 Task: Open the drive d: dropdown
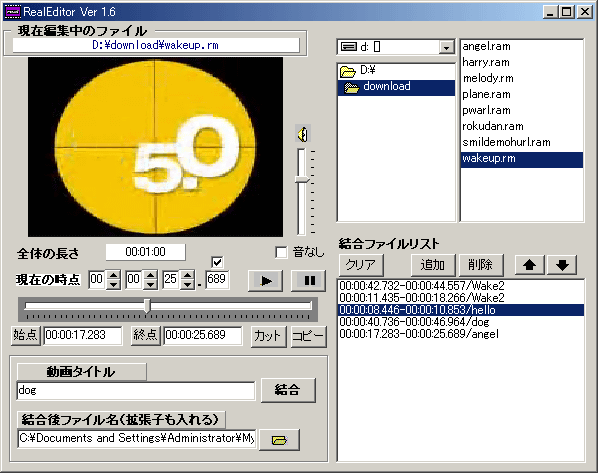coord(446,47)
